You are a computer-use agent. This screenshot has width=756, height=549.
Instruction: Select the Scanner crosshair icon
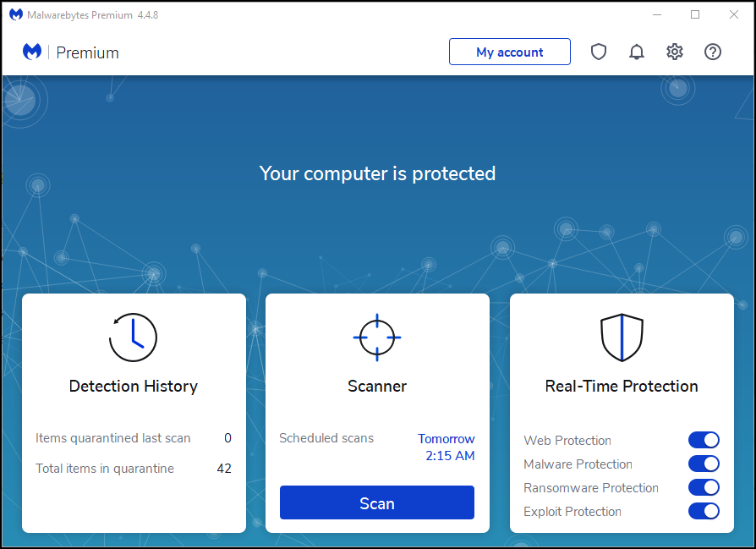click(376, 337)
